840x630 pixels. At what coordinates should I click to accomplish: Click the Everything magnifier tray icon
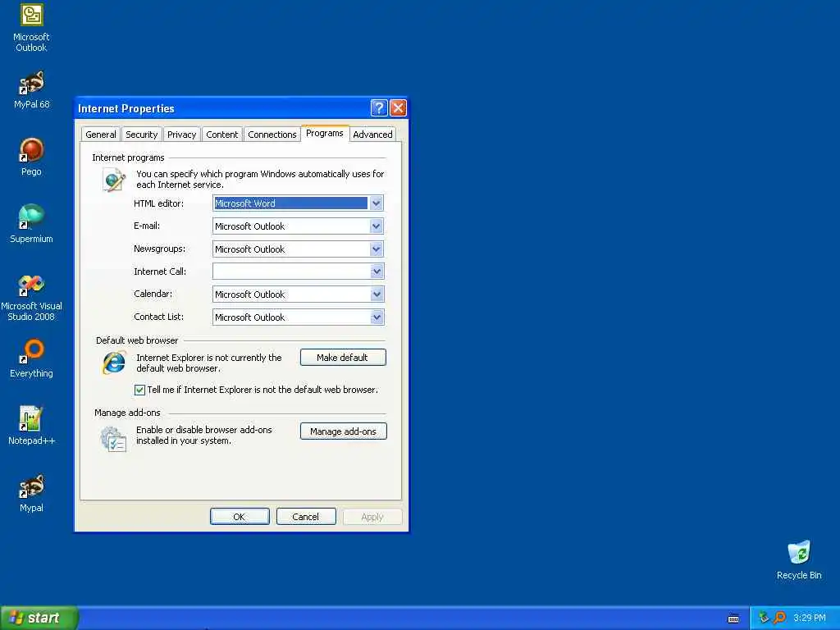779,618
